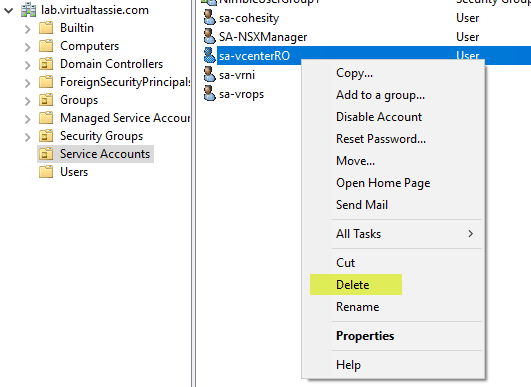This screenshot has height=387, width=531.
Task: Expand the Managed Service Accounts node
Action: coord(28,119)
